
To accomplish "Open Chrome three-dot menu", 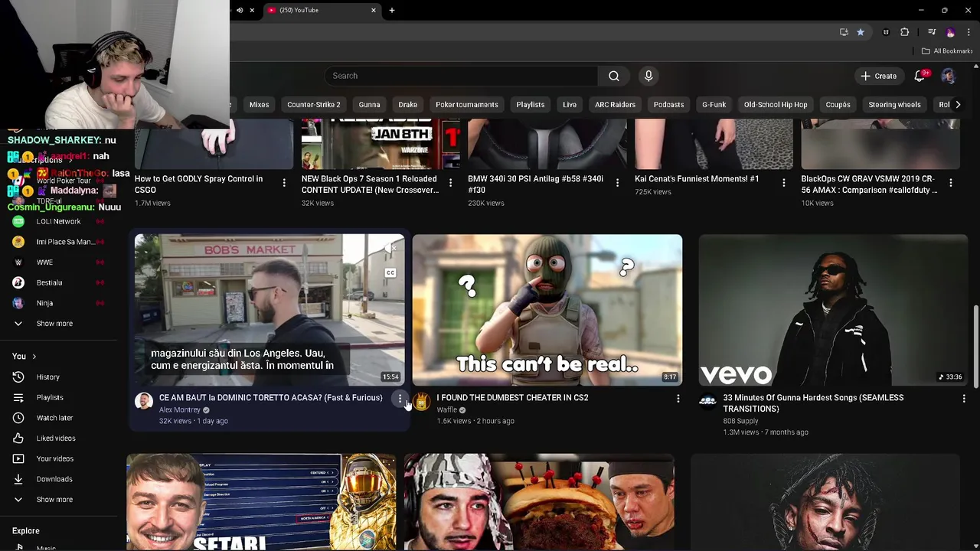I will 969,32.
